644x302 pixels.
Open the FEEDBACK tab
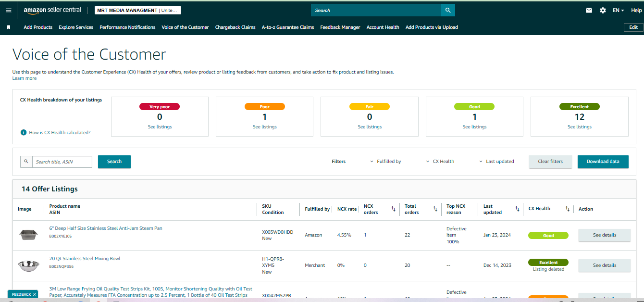[x=21, y=294]
